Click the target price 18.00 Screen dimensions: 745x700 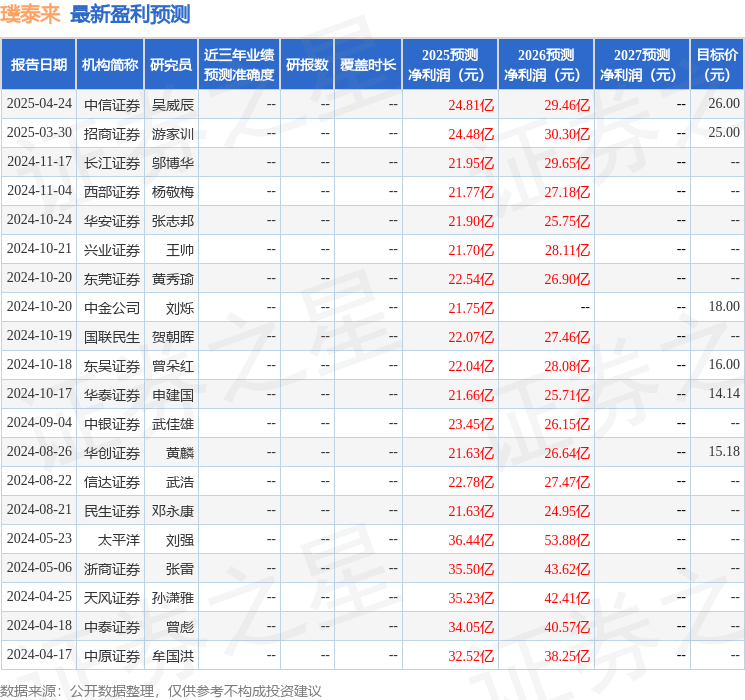pyautogui.click(x=724, y=307)
